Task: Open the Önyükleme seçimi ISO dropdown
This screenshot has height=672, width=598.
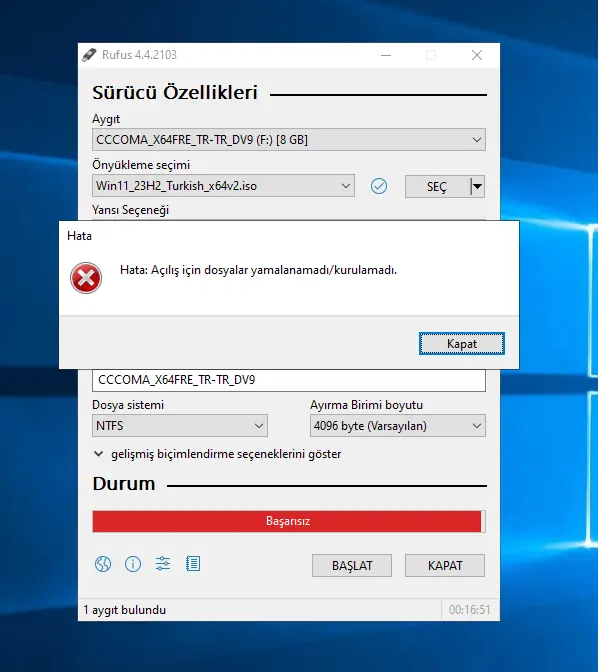Action: (223, 186)
